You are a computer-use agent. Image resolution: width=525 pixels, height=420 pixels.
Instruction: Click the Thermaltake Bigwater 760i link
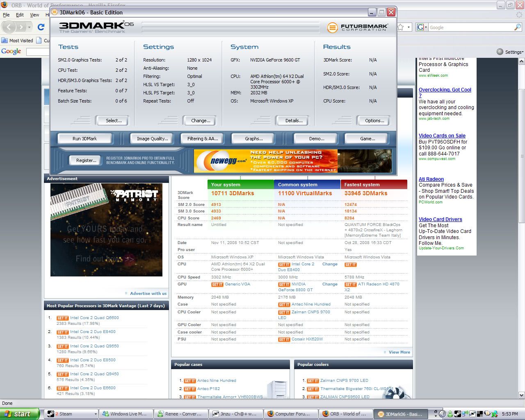tap(356, 389)
